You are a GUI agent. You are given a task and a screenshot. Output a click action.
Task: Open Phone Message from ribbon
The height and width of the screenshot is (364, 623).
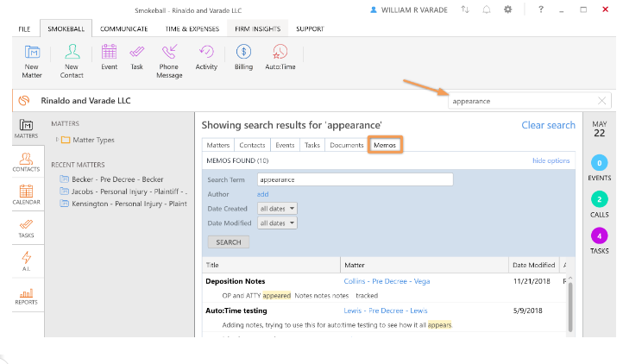click(169, 60)
